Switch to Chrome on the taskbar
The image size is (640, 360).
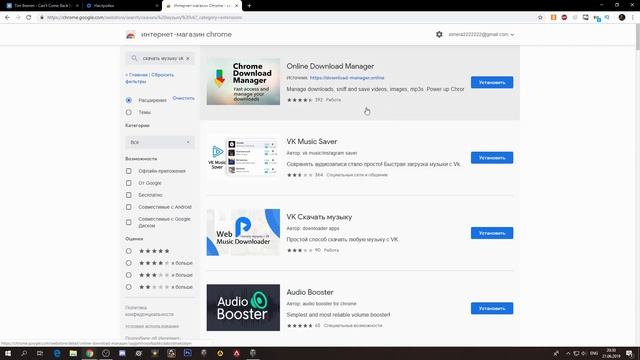89,353
